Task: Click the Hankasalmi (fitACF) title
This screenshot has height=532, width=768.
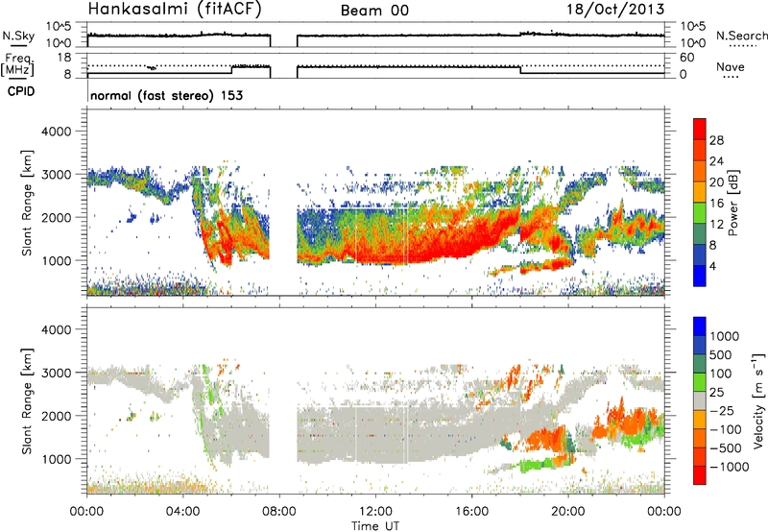Action: [175, 10]
